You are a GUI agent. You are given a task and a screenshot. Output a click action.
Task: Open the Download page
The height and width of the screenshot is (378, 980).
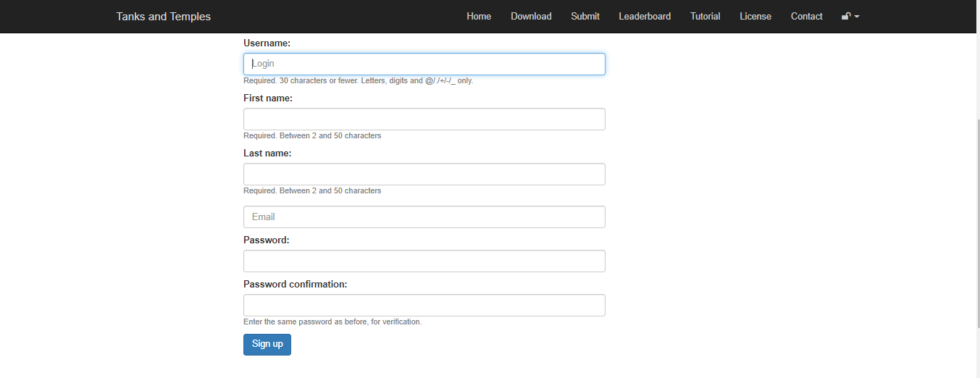tap(531, 16)
